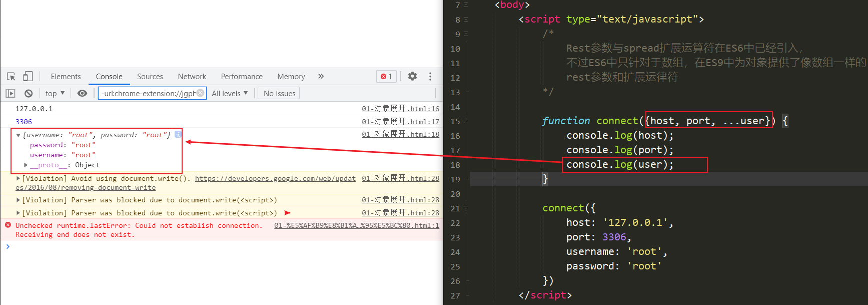Image resolution: width=868 pixels, height=305 pixels.
Task: Toggle live expression eye icon
Action: pyautogui.click(x=83, y=93)
